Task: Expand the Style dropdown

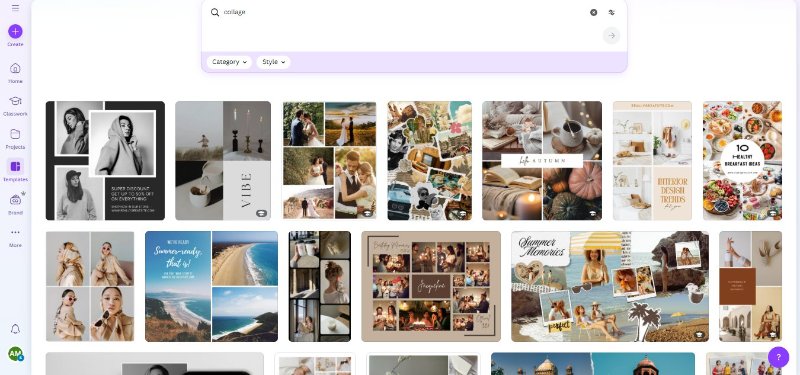Action: coord(273,62)
